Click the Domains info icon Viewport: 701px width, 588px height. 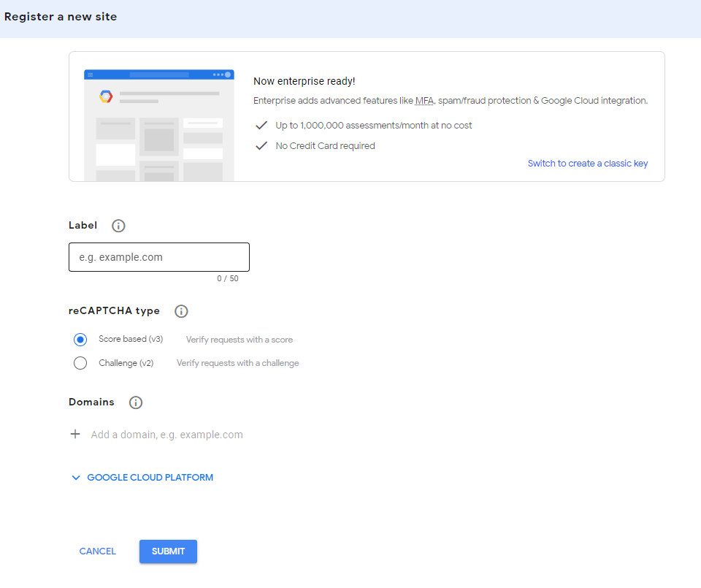136,402
